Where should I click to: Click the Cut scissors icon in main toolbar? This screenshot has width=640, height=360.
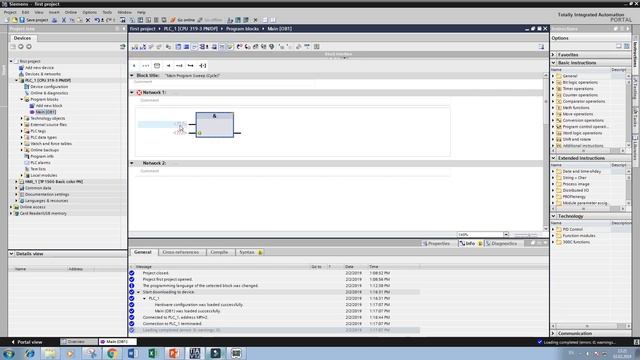pyautogui.click(x=64, y=20)
